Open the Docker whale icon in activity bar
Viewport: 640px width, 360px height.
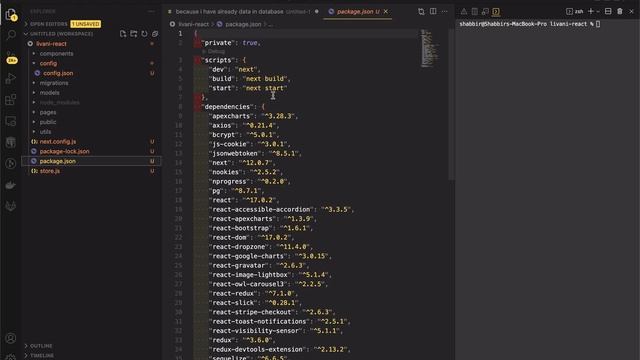pos(11,185)
